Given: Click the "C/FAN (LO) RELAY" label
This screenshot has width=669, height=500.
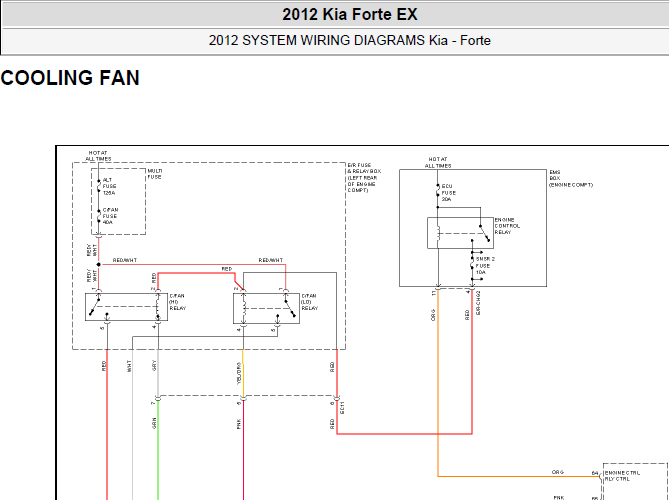Looking at the screenshot, I should (309, 302).
